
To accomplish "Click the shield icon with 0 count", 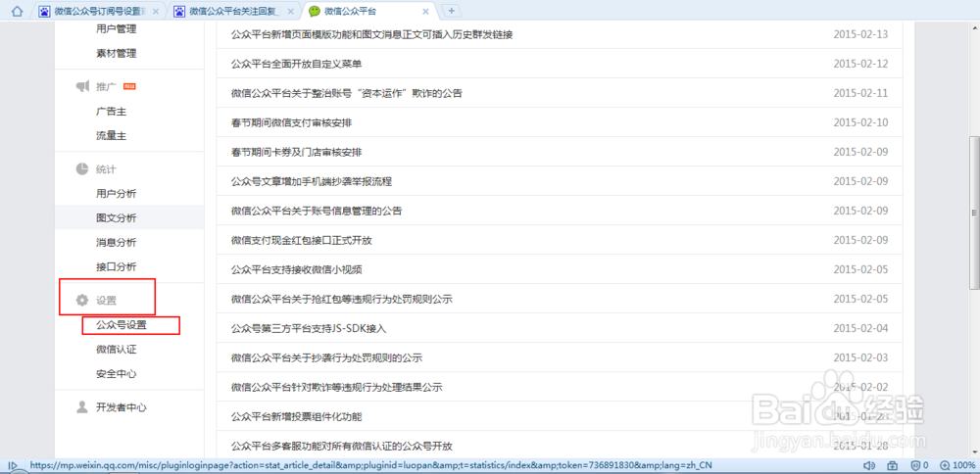I will pyautogui.click(x=919, y=466).
